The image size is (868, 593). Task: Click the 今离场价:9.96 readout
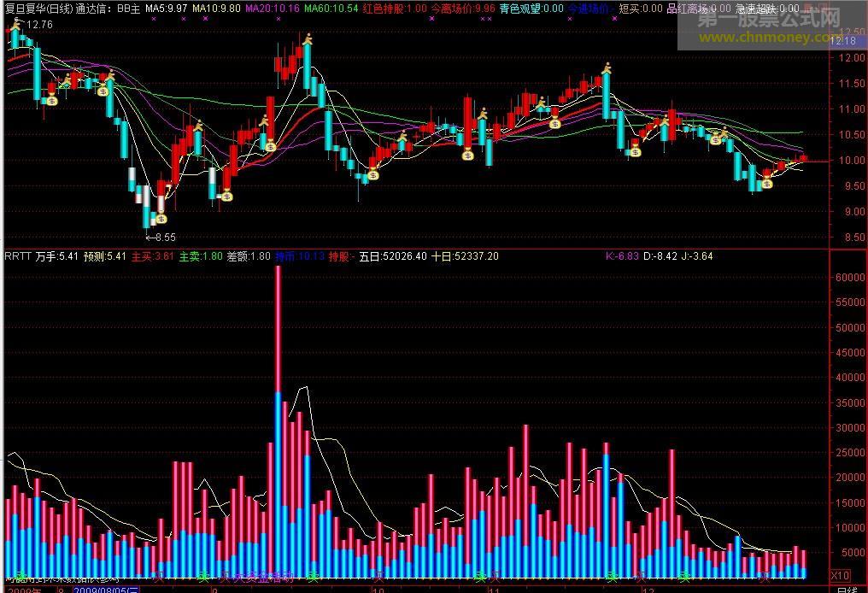tap(463, 9)
